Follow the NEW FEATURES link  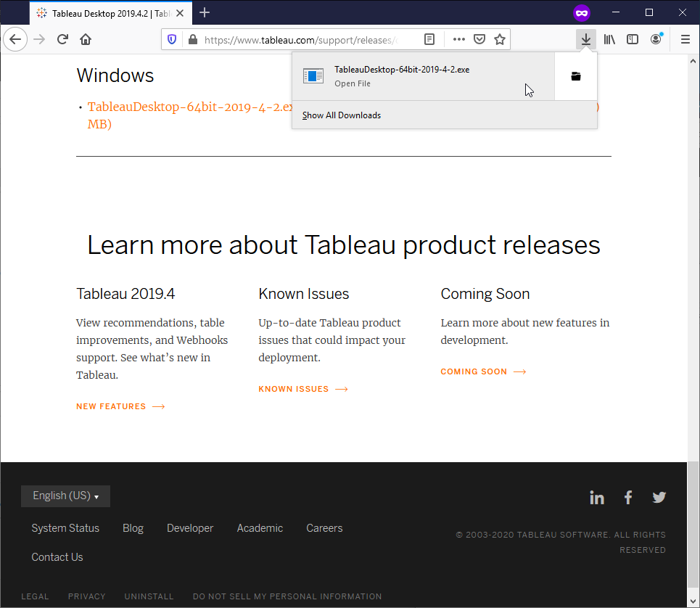[x=120, y=407]
